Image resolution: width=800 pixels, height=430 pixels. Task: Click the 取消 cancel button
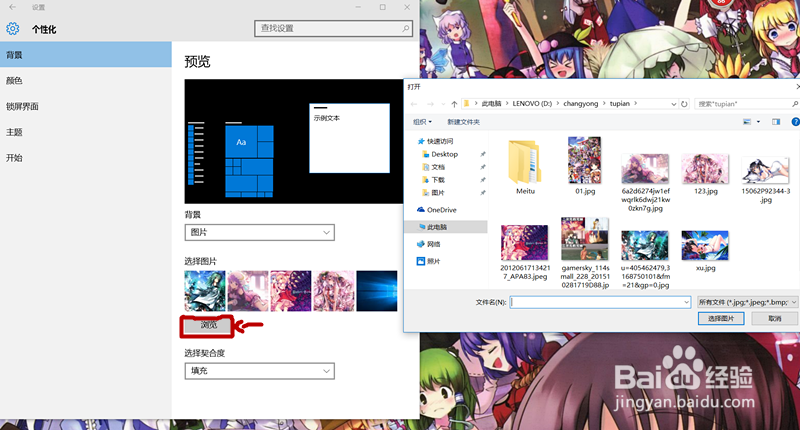tap(775, 318)
